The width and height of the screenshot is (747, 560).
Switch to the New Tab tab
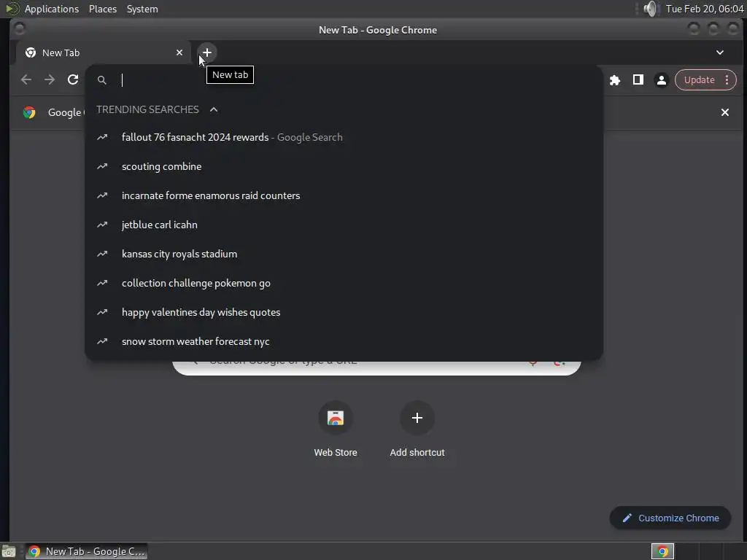104,52
